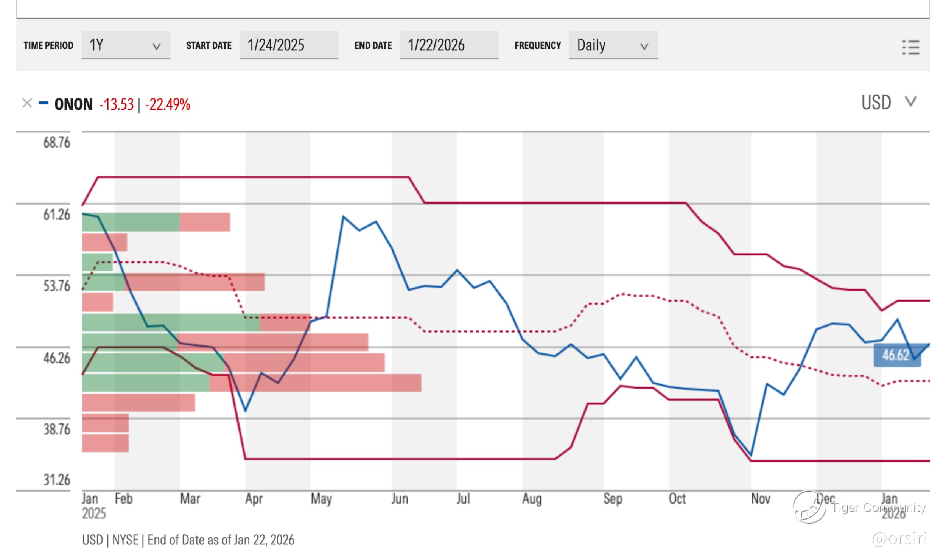Click the Time Period chevron arrow

(156, 47)
